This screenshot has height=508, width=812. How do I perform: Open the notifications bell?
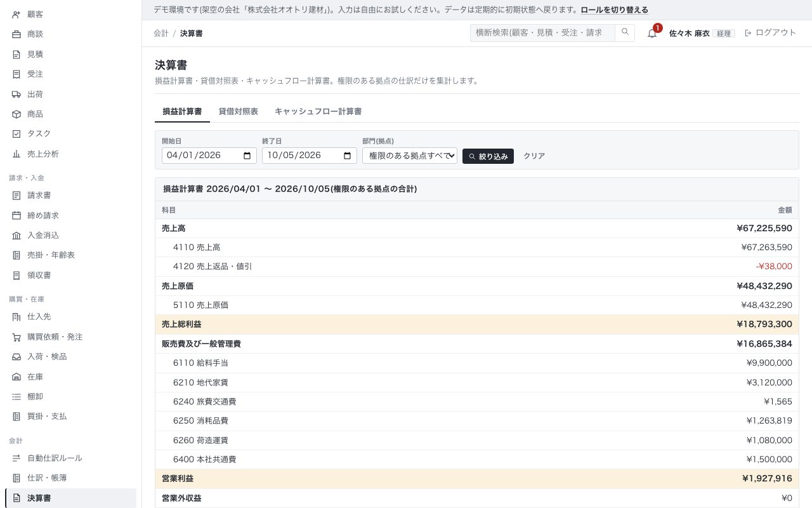(652, 33)
